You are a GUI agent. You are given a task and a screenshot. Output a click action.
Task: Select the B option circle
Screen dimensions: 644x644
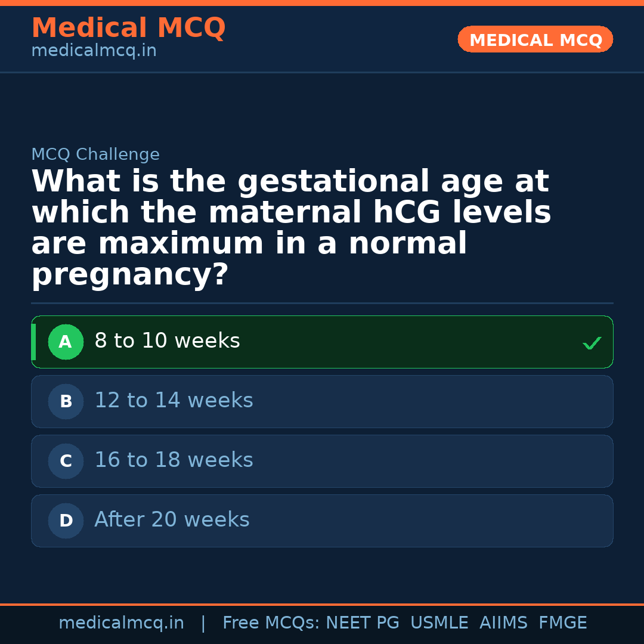66,402
